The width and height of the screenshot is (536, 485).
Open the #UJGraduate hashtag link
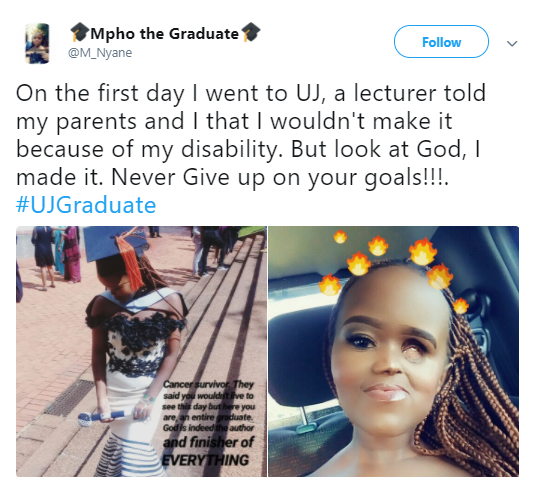86,205
